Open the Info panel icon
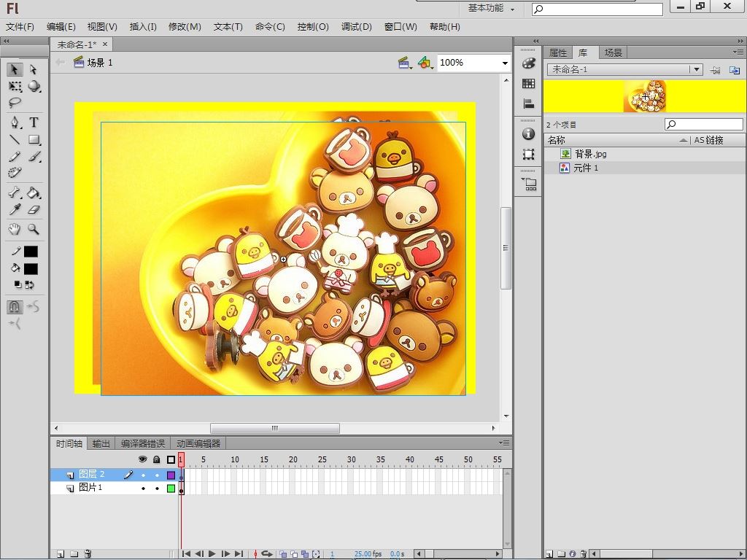 (x=528, y=134)
